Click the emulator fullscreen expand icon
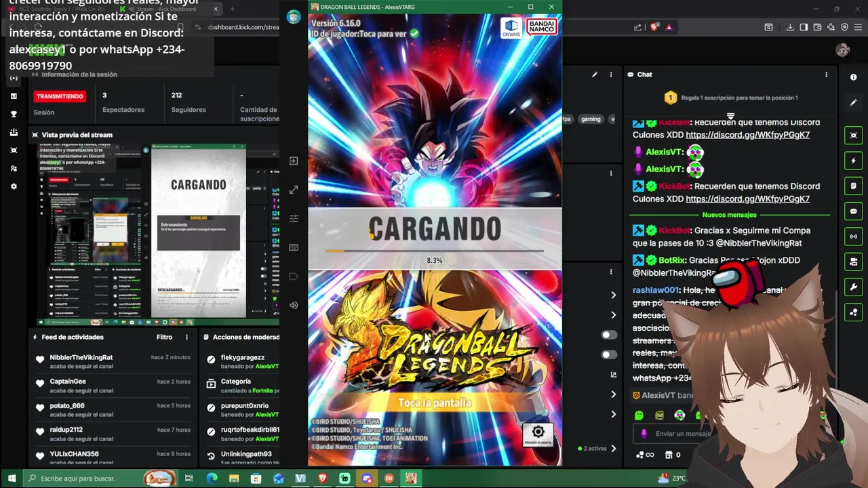 pos(294,190)
